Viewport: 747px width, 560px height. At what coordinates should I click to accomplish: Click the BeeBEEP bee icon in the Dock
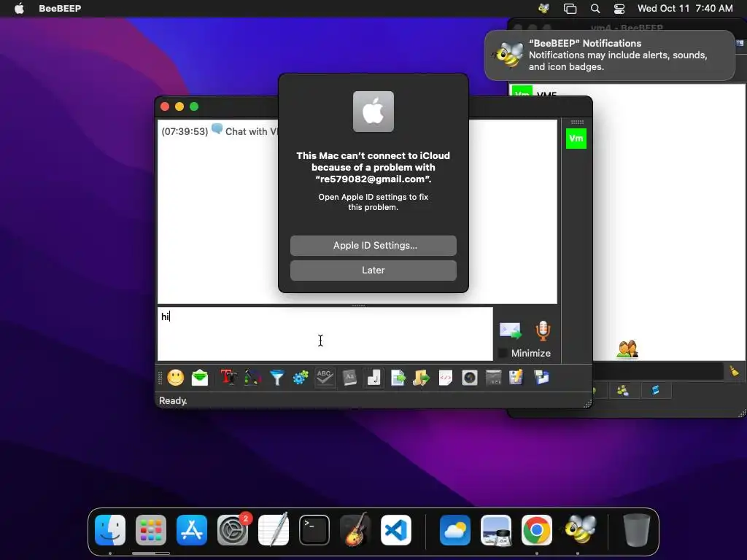580,529
